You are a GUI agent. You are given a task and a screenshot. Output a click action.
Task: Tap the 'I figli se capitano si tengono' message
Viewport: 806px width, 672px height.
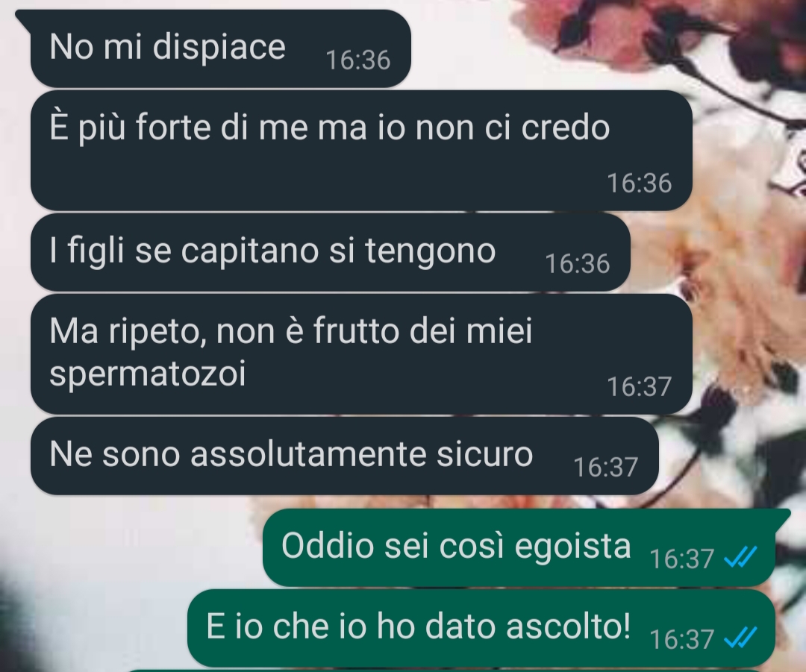(x=330, y=252)
